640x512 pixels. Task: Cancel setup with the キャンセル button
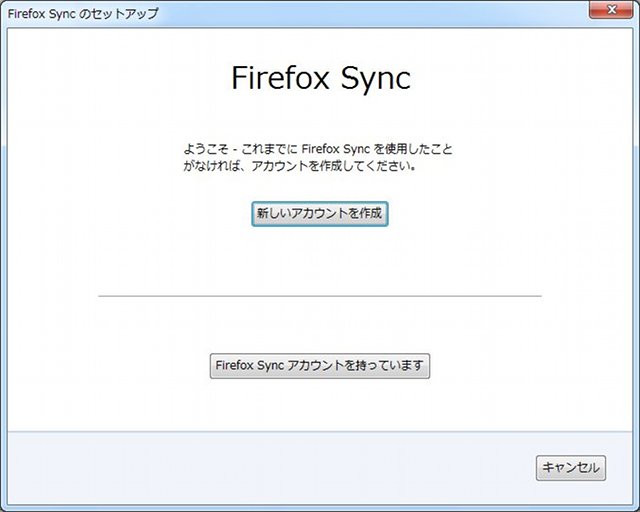coord(571,468)
